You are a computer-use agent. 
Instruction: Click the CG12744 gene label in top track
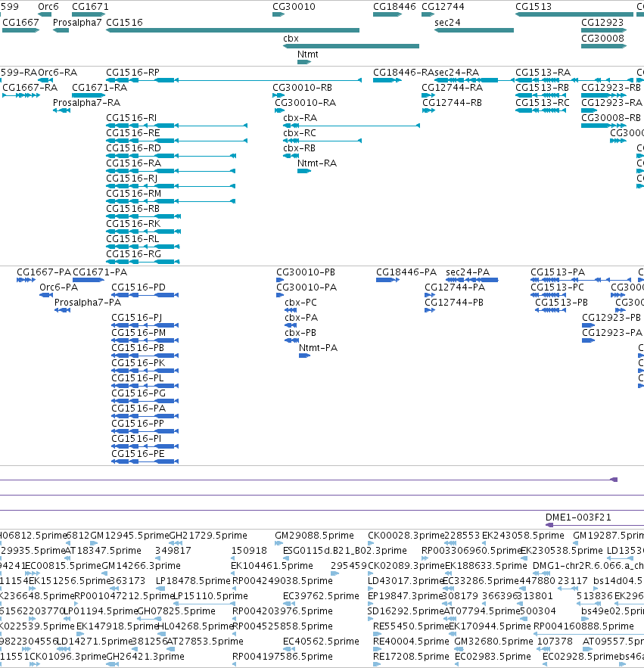click(443, 7)
